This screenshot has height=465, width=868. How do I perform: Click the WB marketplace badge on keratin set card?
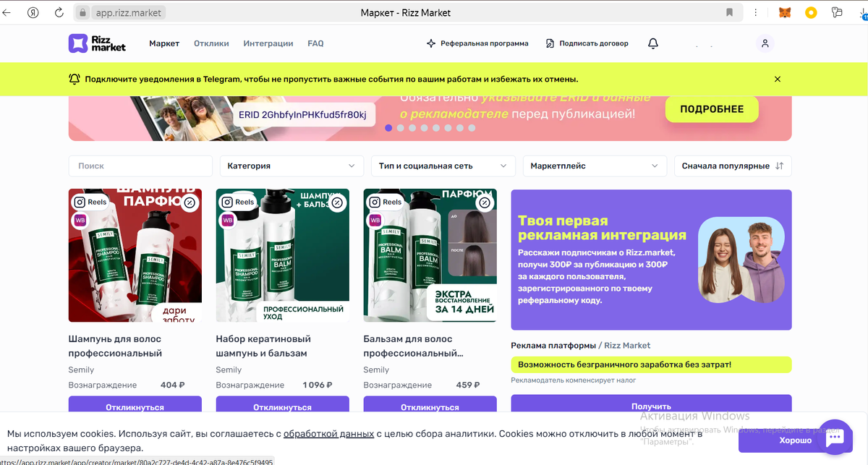227,220
